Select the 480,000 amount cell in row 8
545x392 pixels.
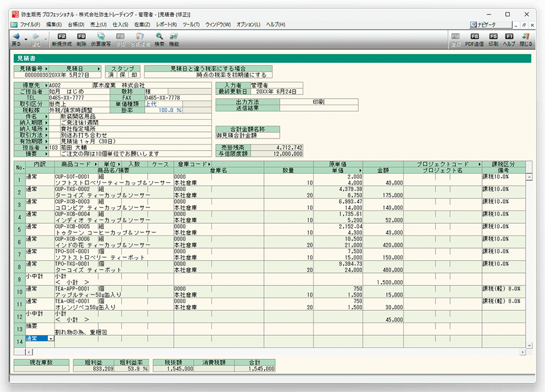(x=383, y=270)
